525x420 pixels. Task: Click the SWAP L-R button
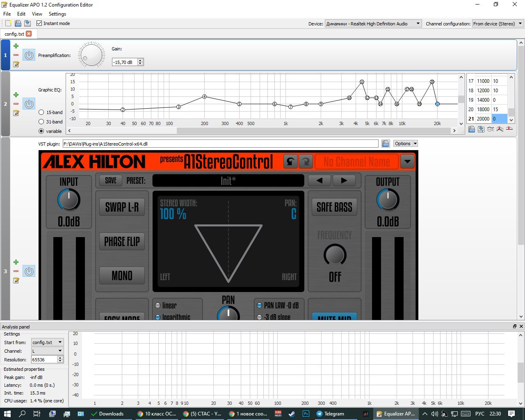point(122,207)
